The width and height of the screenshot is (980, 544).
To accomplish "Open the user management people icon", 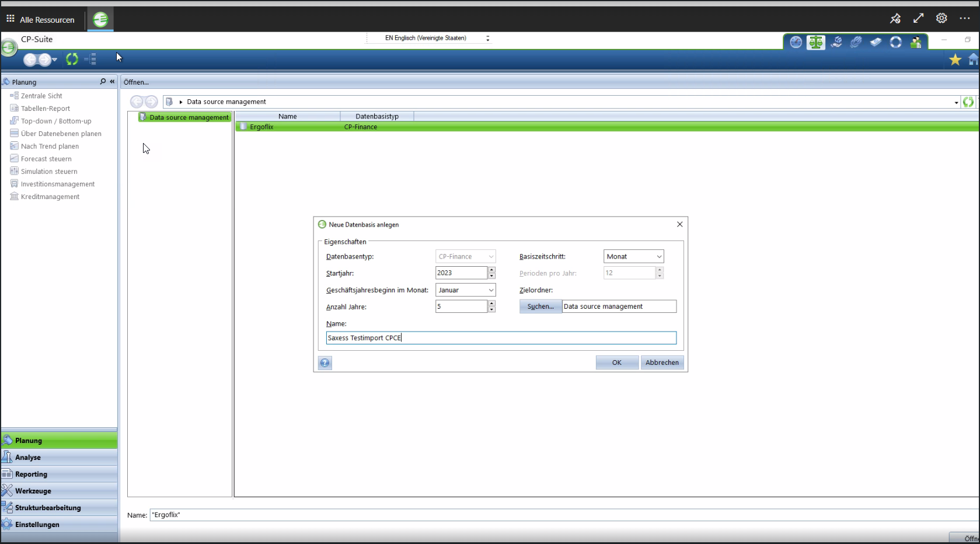I will 916,42.
